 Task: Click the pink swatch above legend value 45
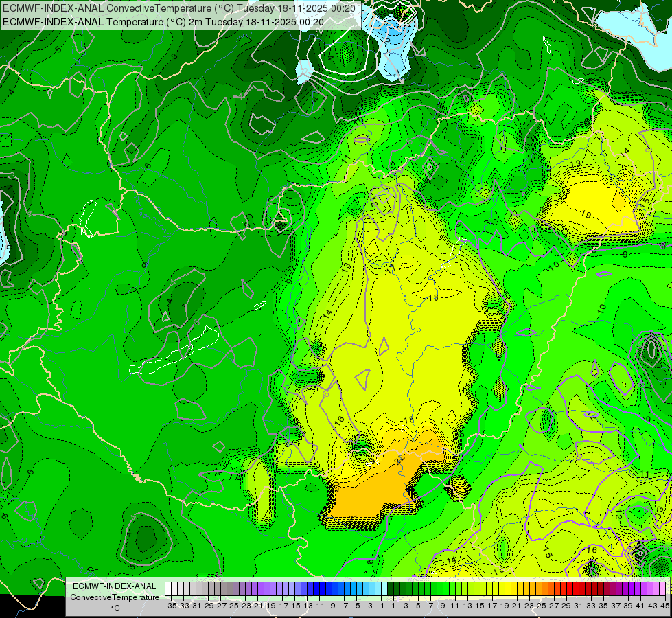(662, 589)
